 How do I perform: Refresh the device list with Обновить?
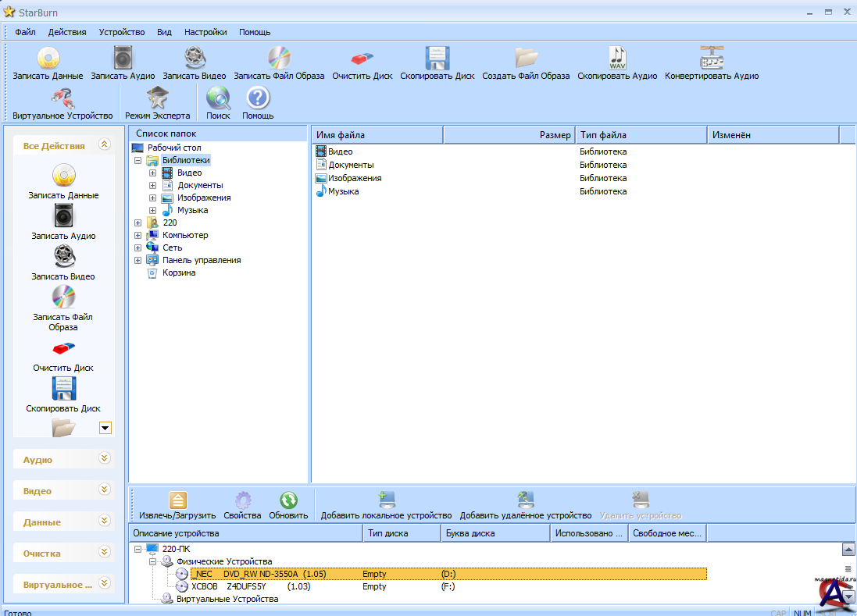pyautogui.click(x=288, y=504)
